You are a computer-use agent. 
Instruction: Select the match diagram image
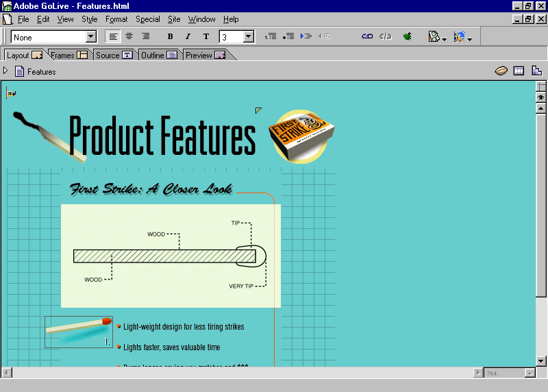[171, 256]
